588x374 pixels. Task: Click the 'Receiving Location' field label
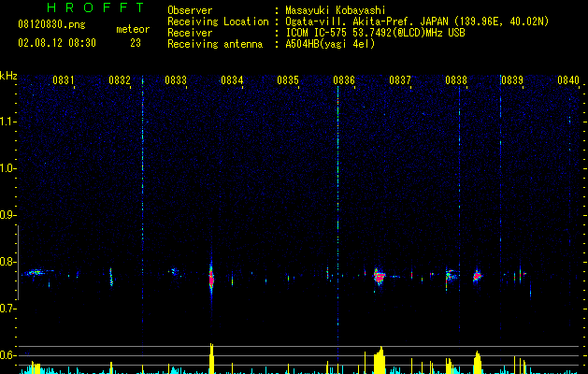point(218,22)
